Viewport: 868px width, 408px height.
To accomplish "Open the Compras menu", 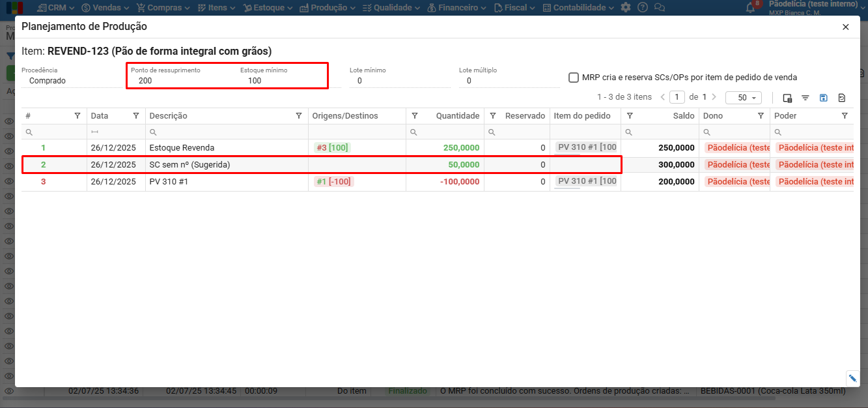I will (163, 7).
